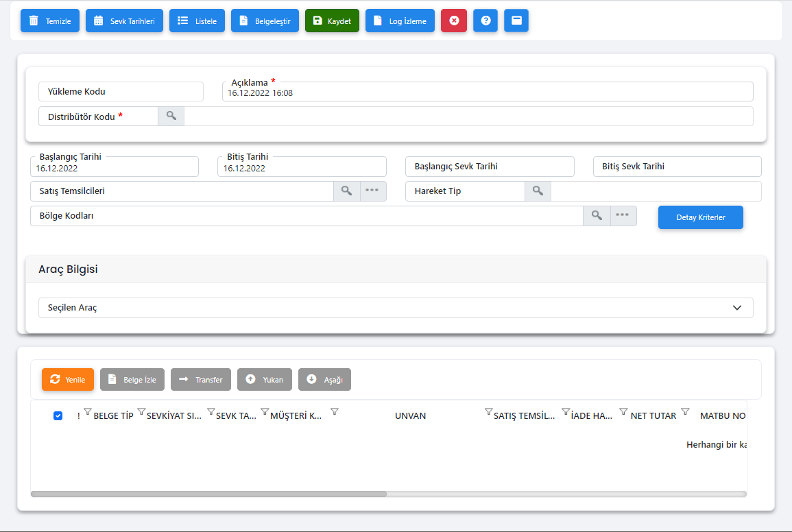
Task: Click the Başlangıç Sevk Tarihi field
Action: (x=490, y=167)
